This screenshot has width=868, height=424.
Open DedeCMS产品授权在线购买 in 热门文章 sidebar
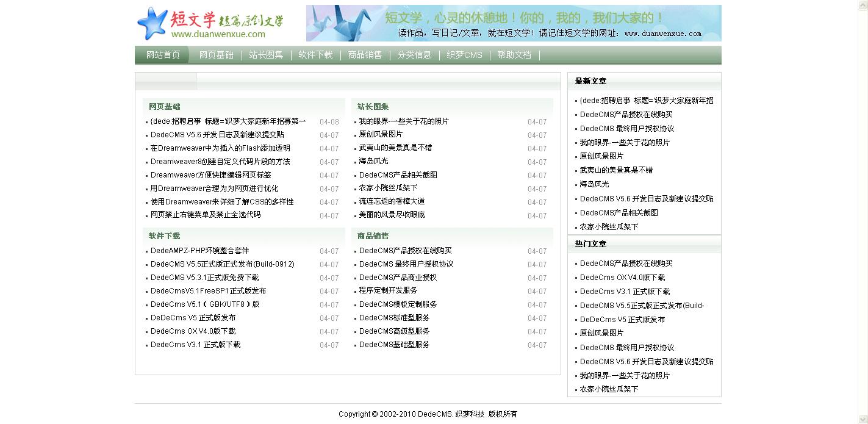click(626, 264)
